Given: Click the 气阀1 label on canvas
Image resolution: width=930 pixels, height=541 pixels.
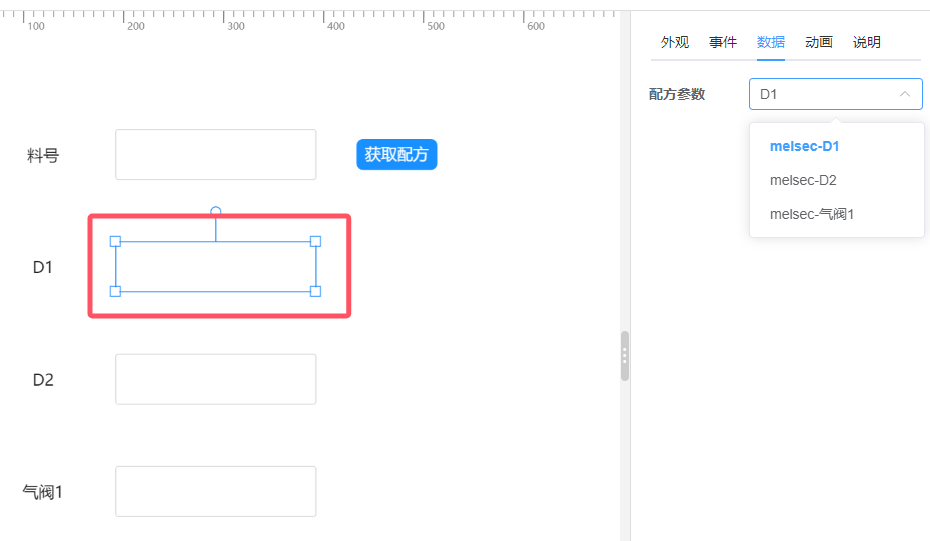Looking at the screenshot, I should (43, 492).
